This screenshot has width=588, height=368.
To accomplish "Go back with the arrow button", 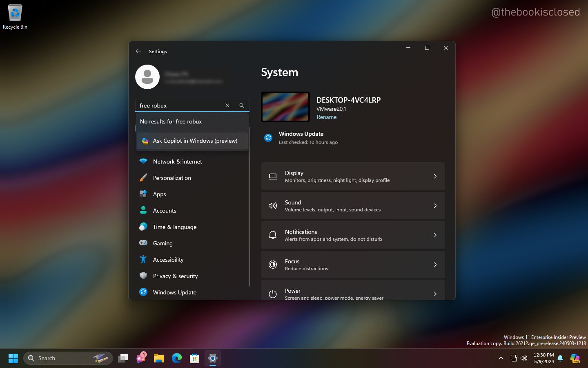I will pyautogui.click(x=138, y=51).
